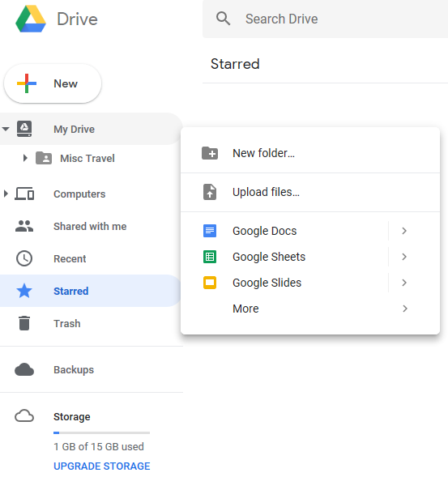This screenshot has width=448, height=477.
Task: Click the New button
Action: (x=53, y=83)
